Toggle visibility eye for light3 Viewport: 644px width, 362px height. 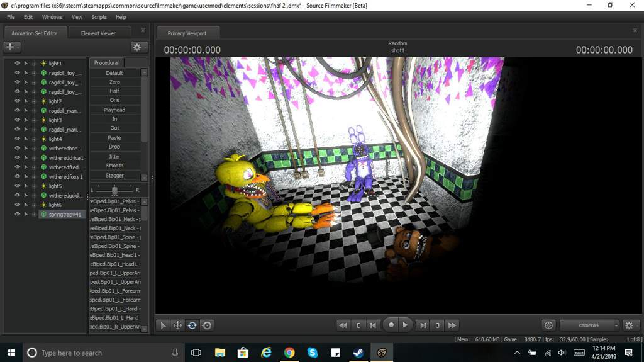(x=17, y=120)
